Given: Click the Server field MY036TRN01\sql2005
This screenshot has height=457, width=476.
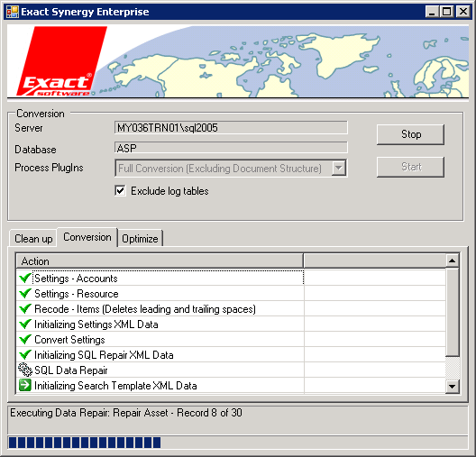Looking at the screenshot, I should click(231, 127).
